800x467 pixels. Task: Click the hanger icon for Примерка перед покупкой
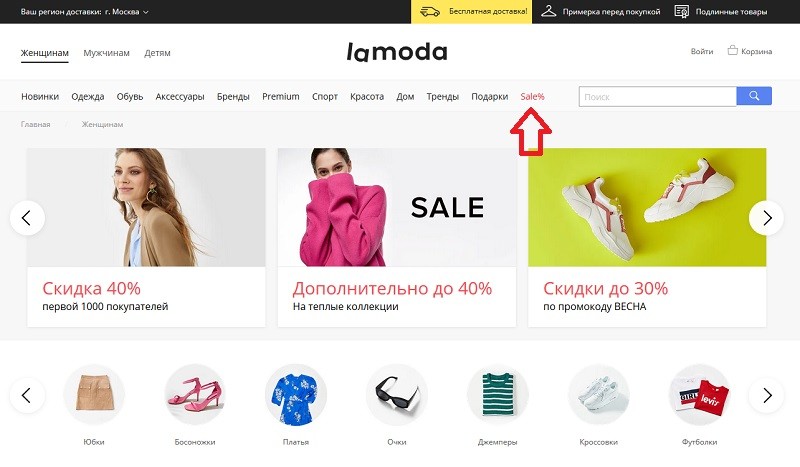point(548,11)
